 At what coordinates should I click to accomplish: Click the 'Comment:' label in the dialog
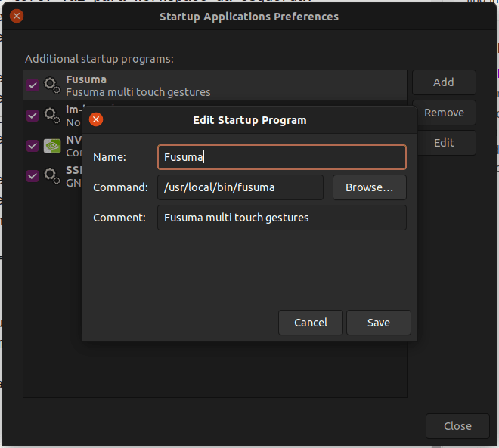(119, 218)
